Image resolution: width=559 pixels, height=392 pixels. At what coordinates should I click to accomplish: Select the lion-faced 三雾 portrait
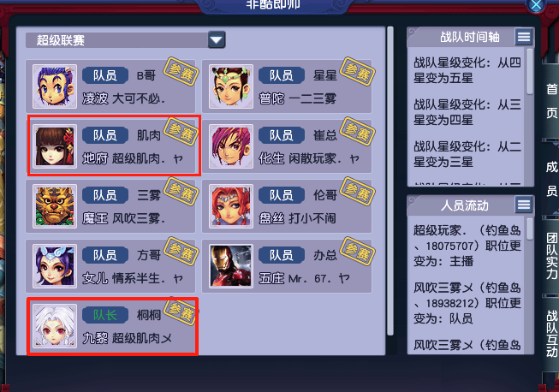55,206
